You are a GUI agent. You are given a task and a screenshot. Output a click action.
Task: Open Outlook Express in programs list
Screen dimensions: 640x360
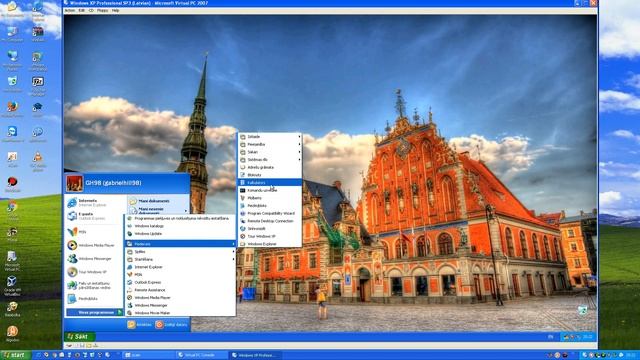tap(180, 282)
